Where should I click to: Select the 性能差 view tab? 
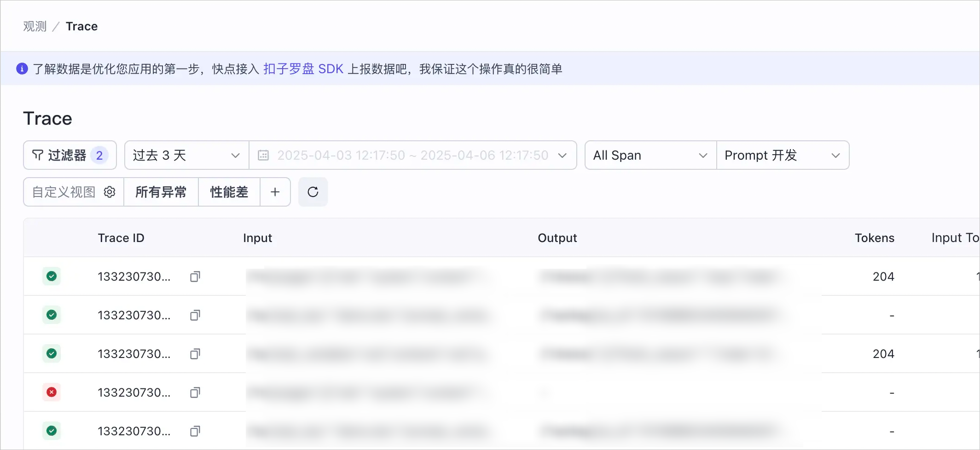point(229,192)
